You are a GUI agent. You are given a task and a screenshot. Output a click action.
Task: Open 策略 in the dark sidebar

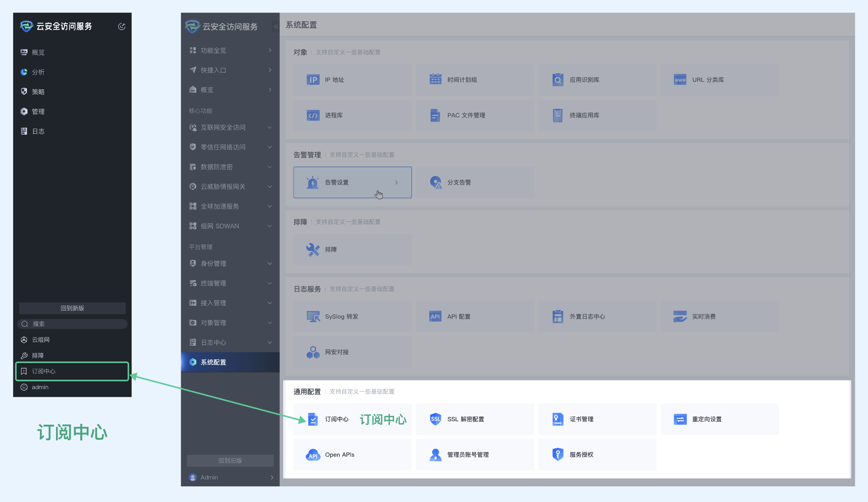pyautogui.click(x=38, y=92)
